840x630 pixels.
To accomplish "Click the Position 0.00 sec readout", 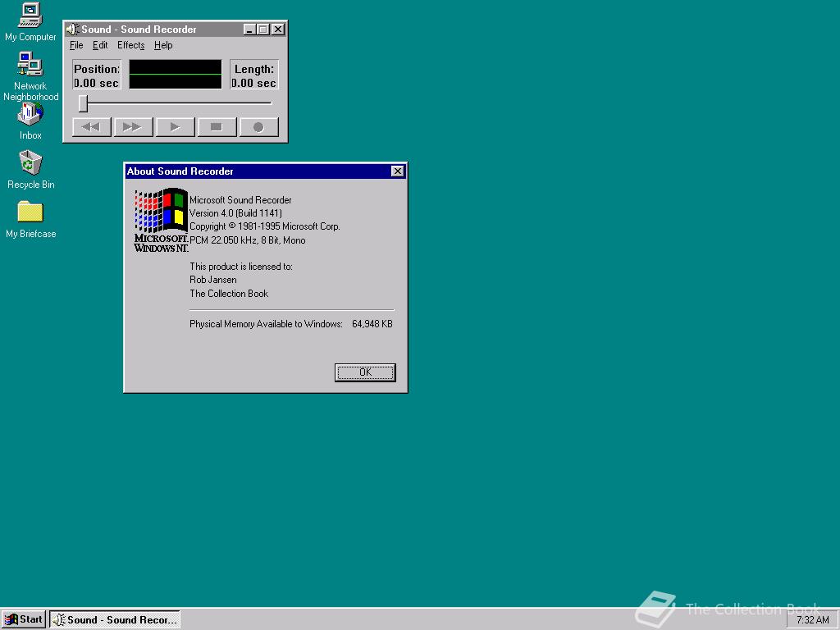I will [x=97, y=75].
